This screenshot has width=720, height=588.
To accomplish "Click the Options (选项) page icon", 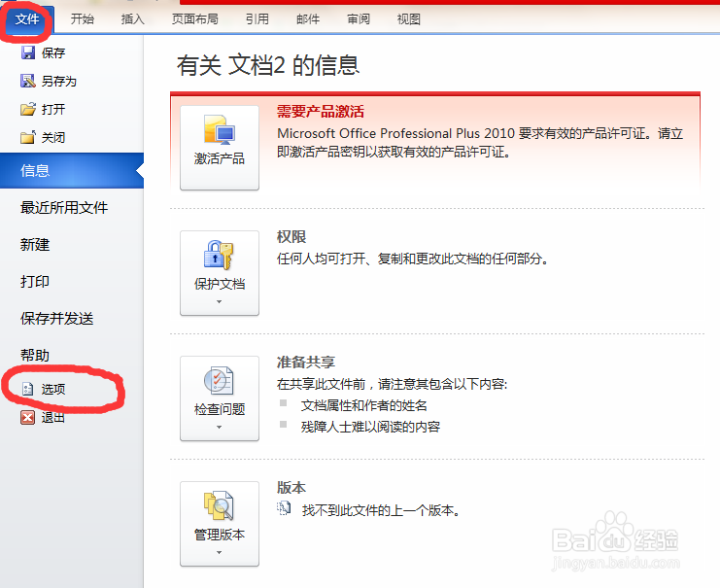I will (27, 389).
